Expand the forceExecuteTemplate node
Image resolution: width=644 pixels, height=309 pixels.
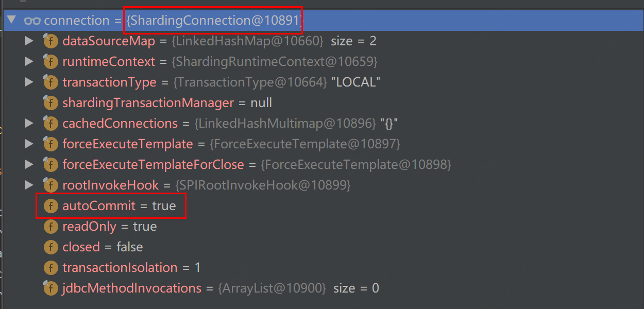tap(29, 144)
